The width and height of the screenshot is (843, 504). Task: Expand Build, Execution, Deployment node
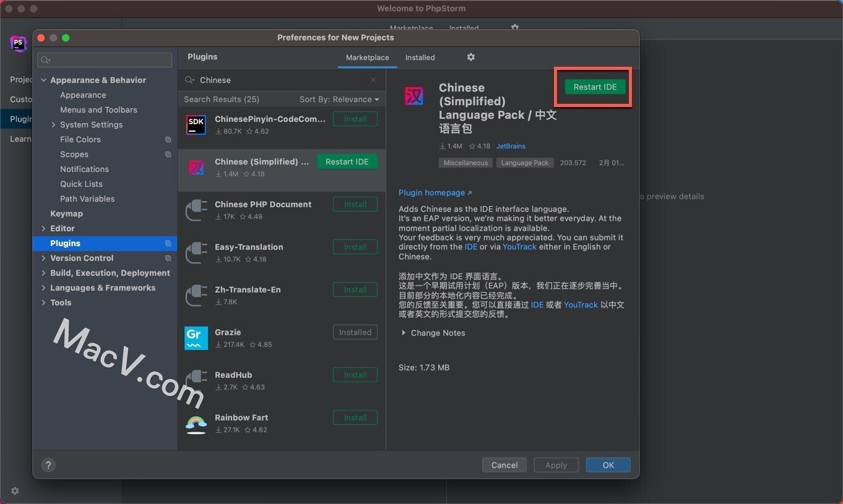click(43, 273)
